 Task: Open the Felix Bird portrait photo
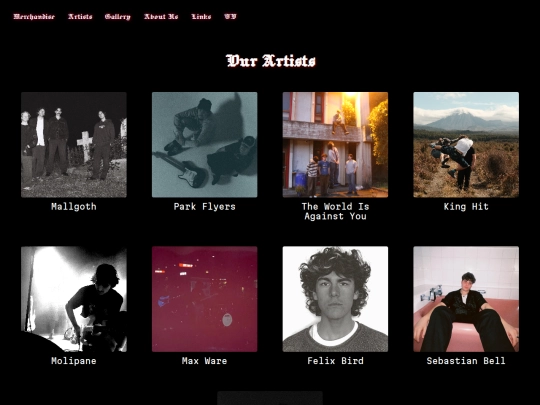(x=335, y=299)
